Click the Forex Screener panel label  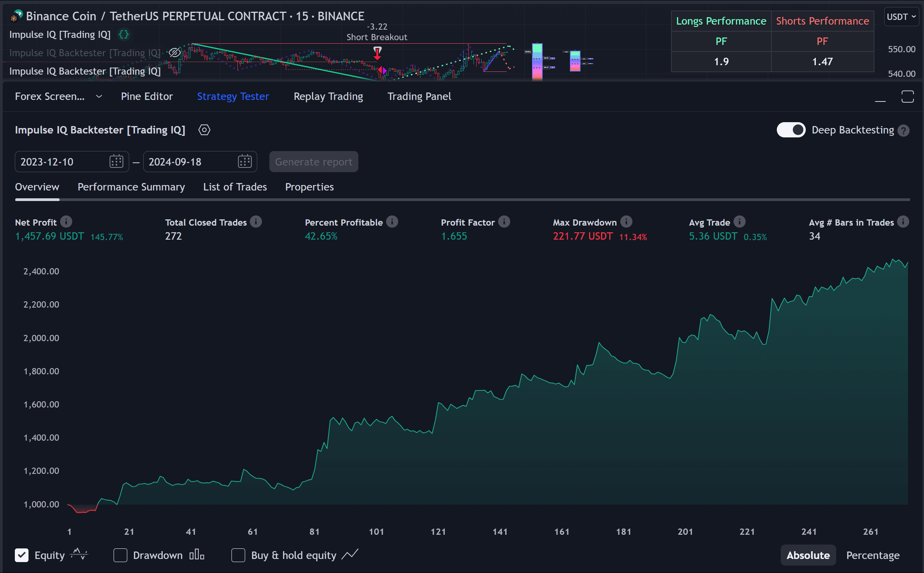click(50, 96)
